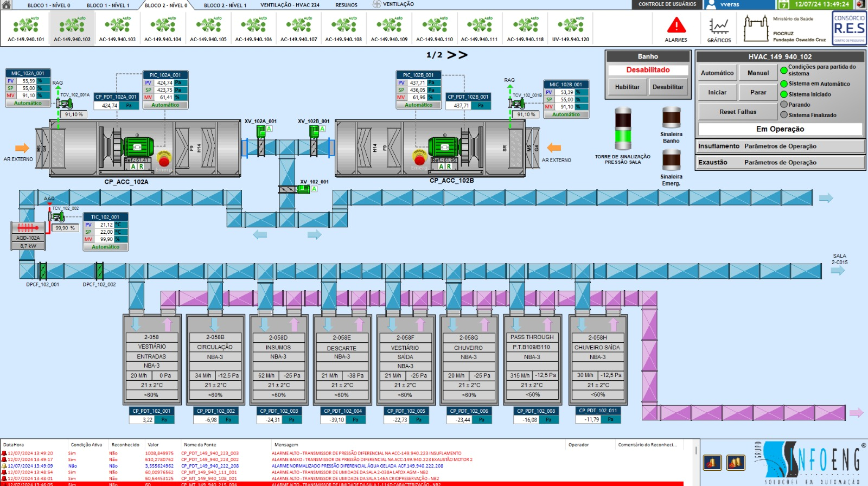Click the DPCF_102_001 damper

(42, 271)
